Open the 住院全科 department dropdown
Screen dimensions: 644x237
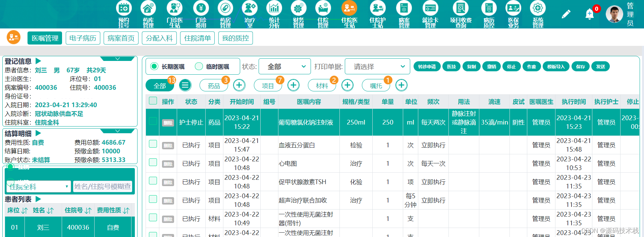click(39, 186)
